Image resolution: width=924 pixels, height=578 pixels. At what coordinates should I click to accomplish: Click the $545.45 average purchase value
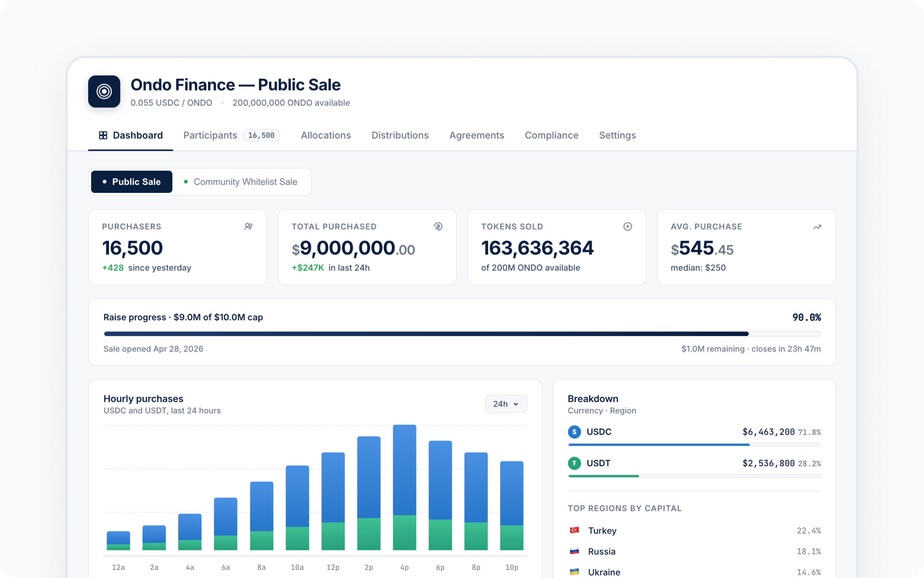pyautogui.click(x=702, y=248)
